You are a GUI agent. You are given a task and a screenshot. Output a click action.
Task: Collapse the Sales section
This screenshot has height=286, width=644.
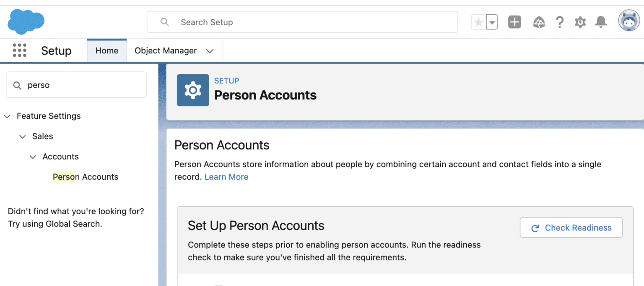(22, 136)
